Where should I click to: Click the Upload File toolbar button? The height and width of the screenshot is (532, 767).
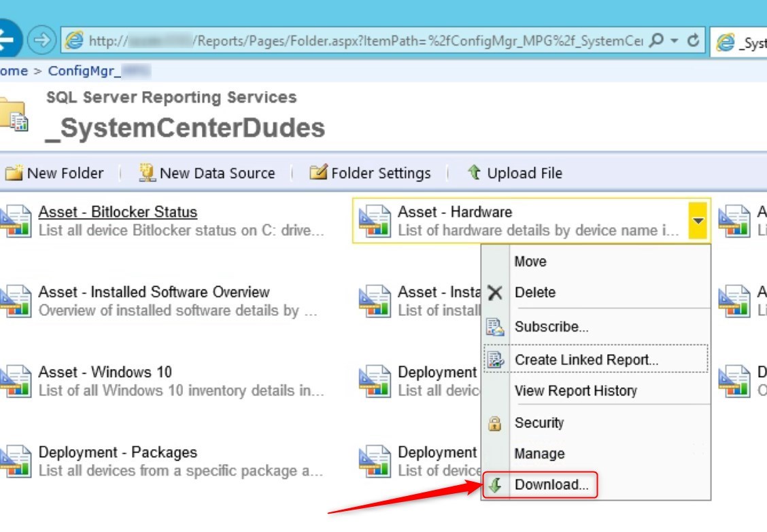click(515, 173)
